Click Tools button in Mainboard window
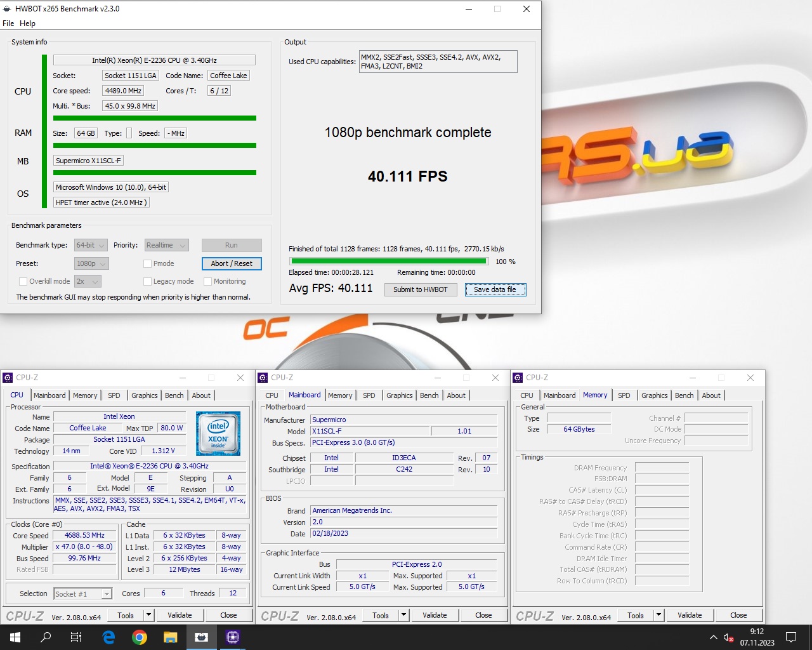 click(x=381, y=615)
